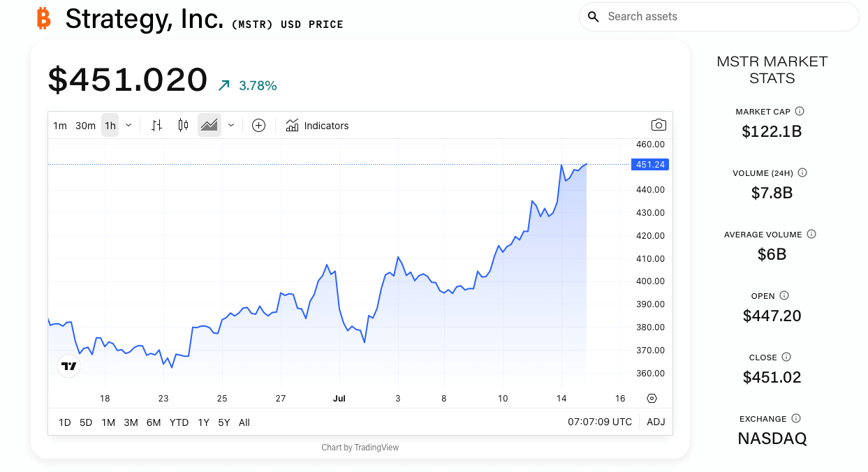Click the 07:07:09 UTC timezone button
The height and width of the screenshot is (472, 868).
click(600, 422)
